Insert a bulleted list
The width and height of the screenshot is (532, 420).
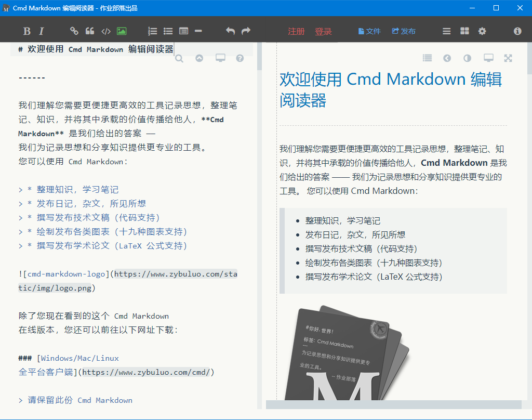(x=168, y=31)
